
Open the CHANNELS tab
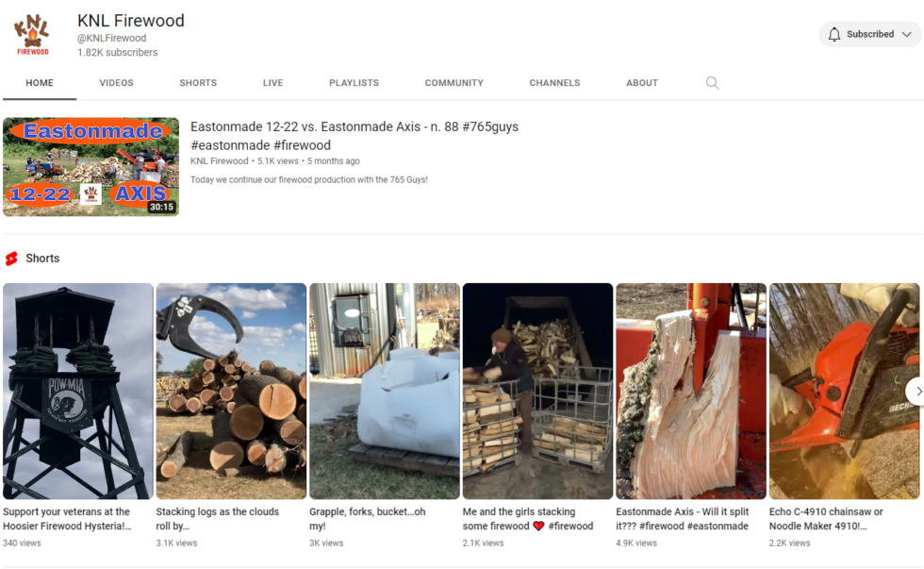pyautogui.click(x=554, y=83)
